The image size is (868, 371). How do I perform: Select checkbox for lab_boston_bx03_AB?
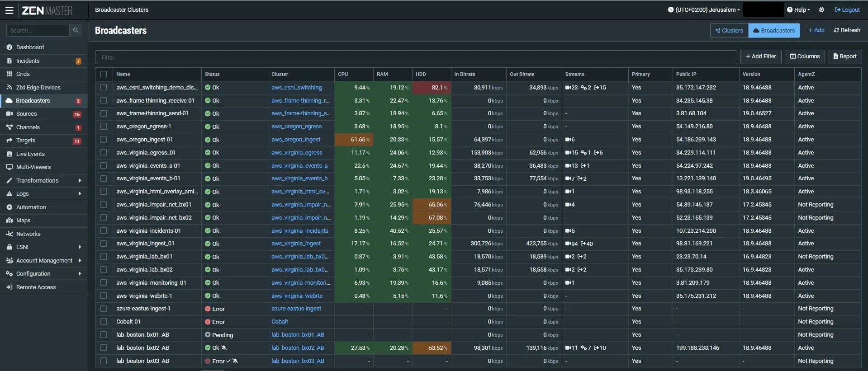coord(104,361)
